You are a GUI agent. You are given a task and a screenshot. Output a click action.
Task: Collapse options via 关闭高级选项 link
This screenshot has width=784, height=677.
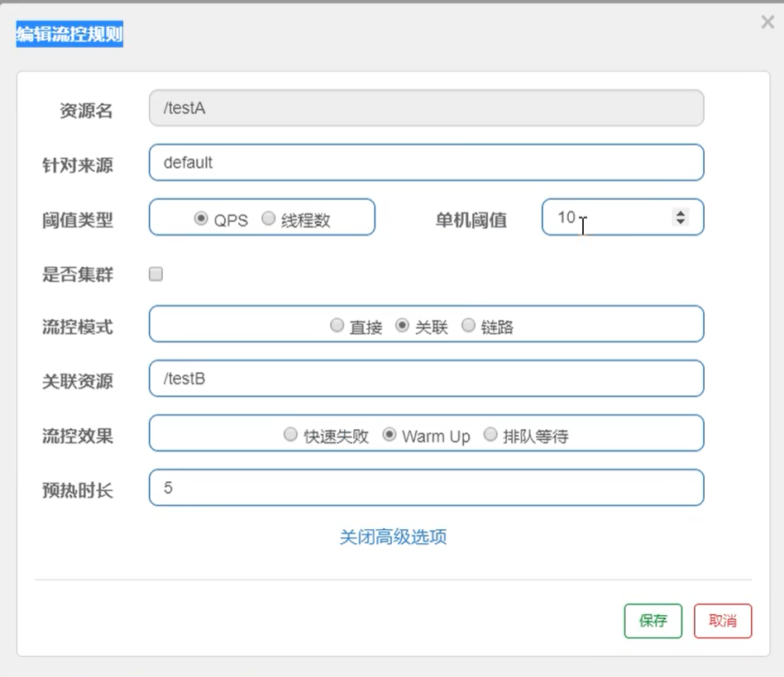(x=393, y=537)
